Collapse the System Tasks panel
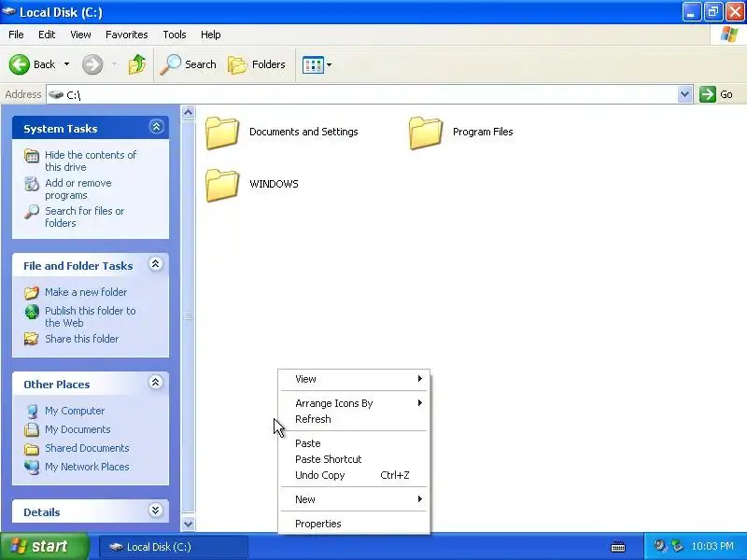Screen dimensions: 747x560 tap(156, 127)
